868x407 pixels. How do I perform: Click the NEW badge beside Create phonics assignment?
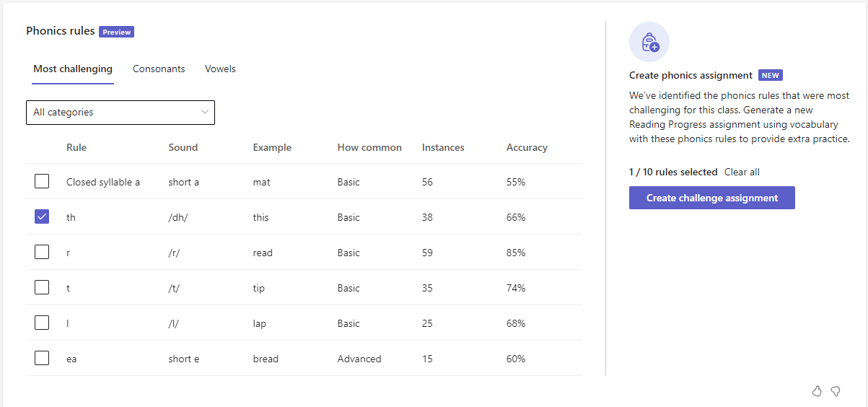[x=770, y=75]
